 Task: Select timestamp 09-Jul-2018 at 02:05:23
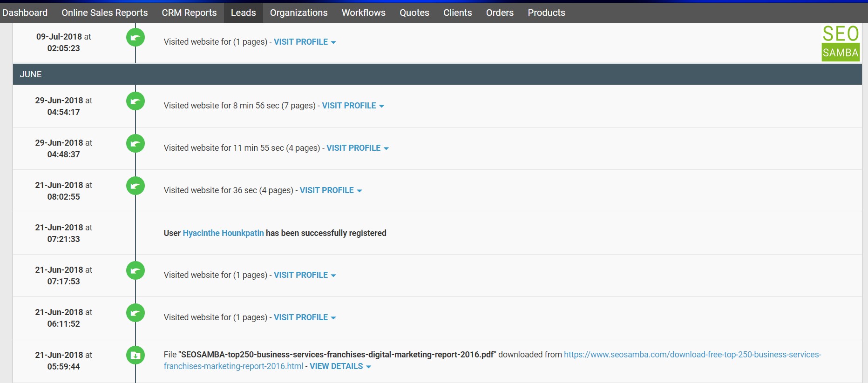pos(64,42)
